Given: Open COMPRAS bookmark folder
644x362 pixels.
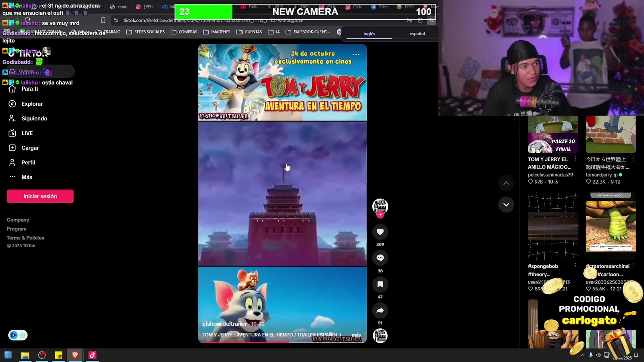Looking at the screenshot, I should click(184, 32).
